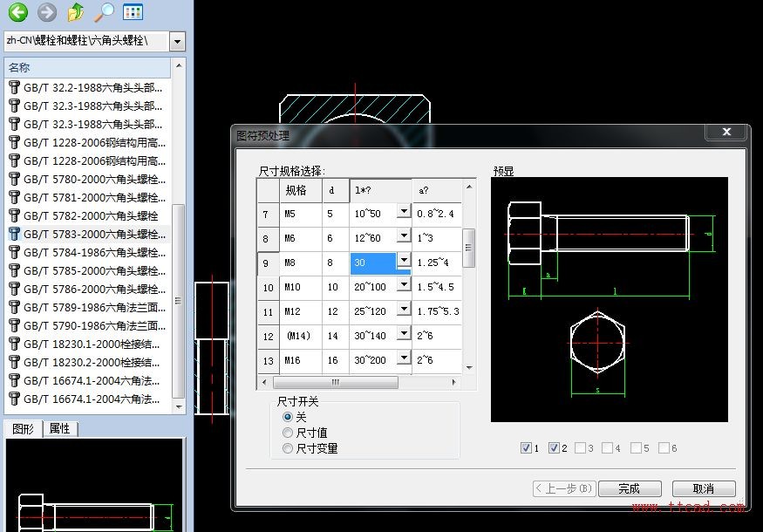The height and width of the screenshot is (532, 763).
Task: Switch to the 属性 tab
Action: pyautogui.click(x=60, y=428)
